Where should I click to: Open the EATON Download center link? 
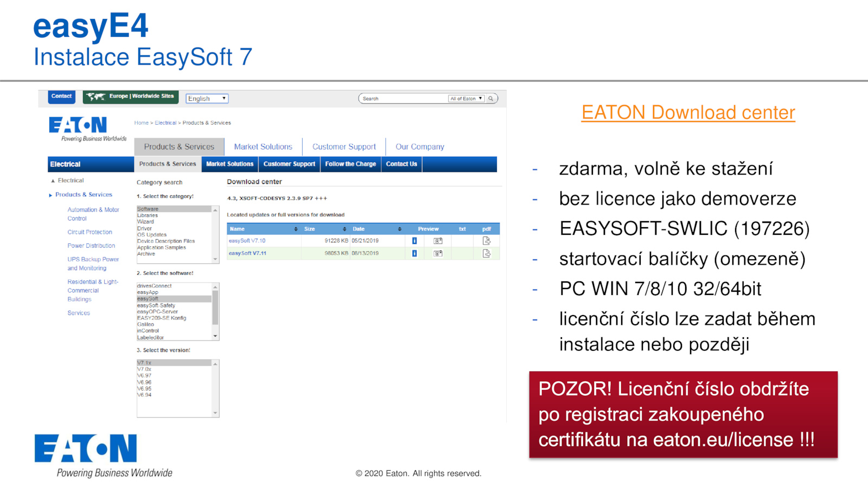coord(688,113)
